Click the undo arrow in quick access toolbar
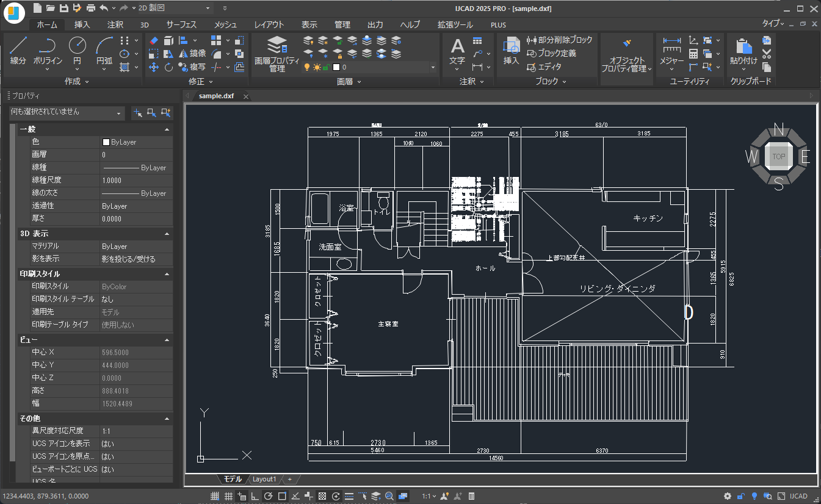 pyautogui.click(x=104, y=8)
